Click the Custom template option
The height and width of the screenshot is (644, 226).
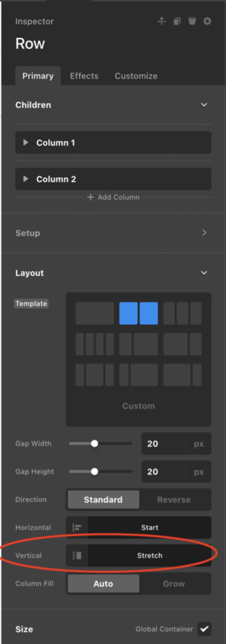point(138,406)
